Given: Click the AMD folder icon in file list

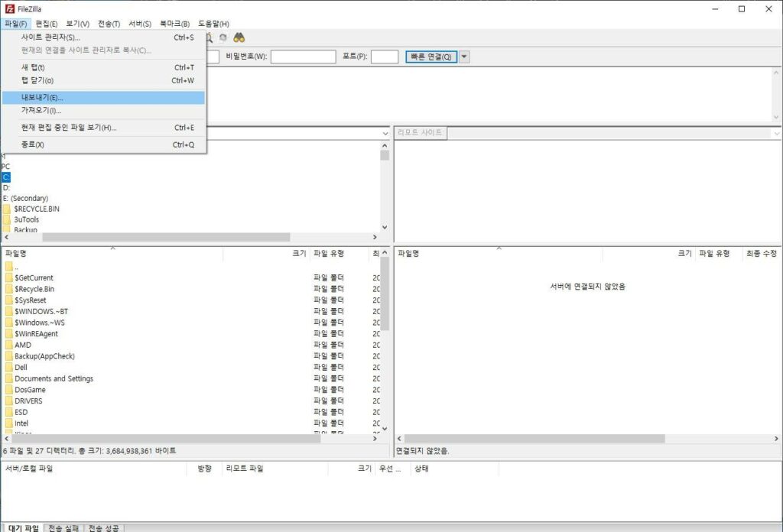Looking at the screenshot, I should coord(9,345).
